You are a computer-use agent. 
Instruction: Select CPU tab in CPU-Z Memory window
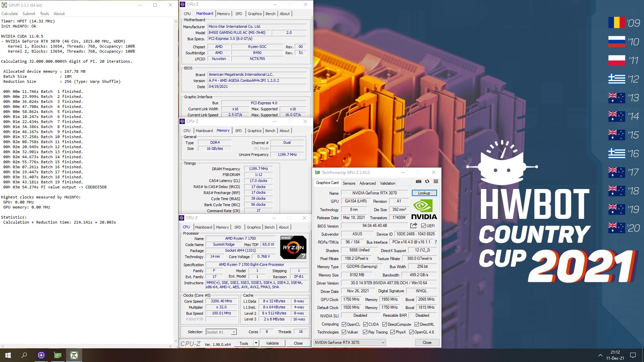click(187, 131)
